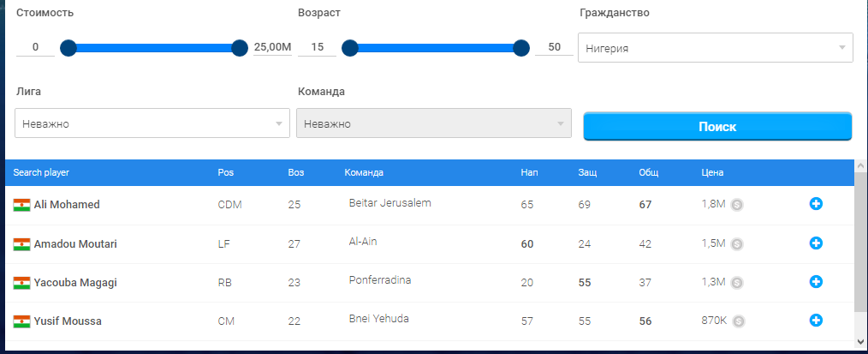The image size is (868, 354).
Task: Open the Гражданство dropdown showing Нигерия
Action: coord(716,48)
